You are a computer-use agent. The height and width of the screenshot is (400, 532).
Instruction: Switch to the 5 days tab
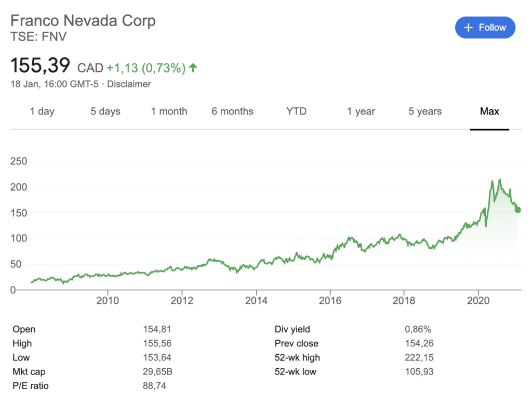pyautogui.click(x=105, y=111)
